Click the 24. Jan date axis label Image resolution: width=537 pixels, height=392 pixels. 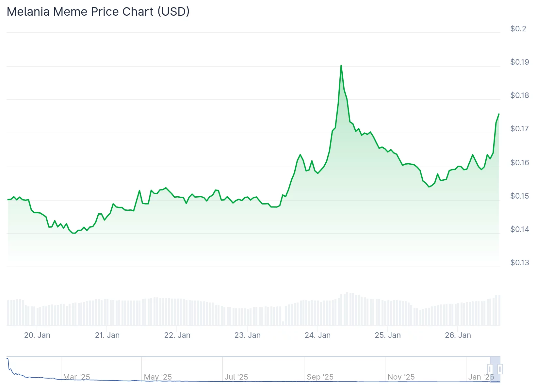(317, 335)
